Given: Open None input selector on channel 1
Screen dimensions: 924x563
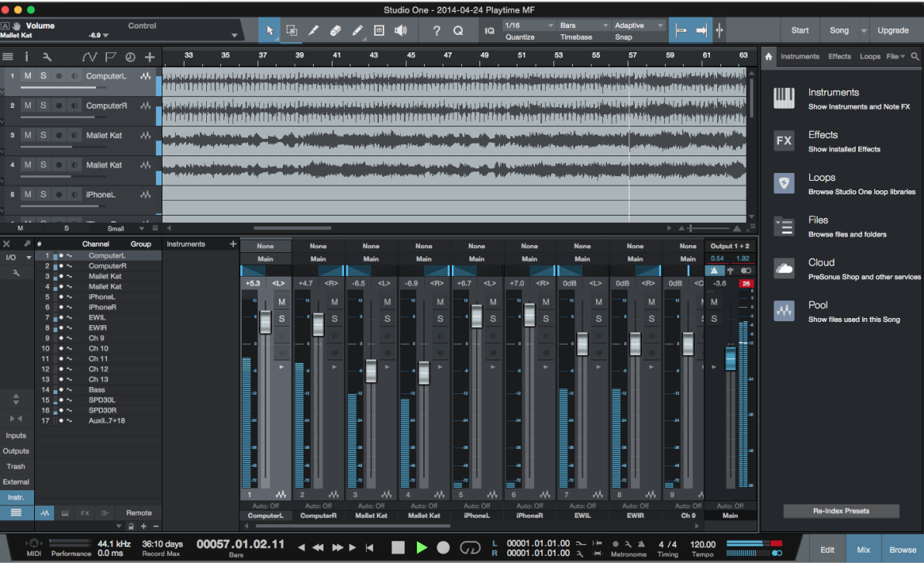Looking at the screenshot, I should [265, 246].
